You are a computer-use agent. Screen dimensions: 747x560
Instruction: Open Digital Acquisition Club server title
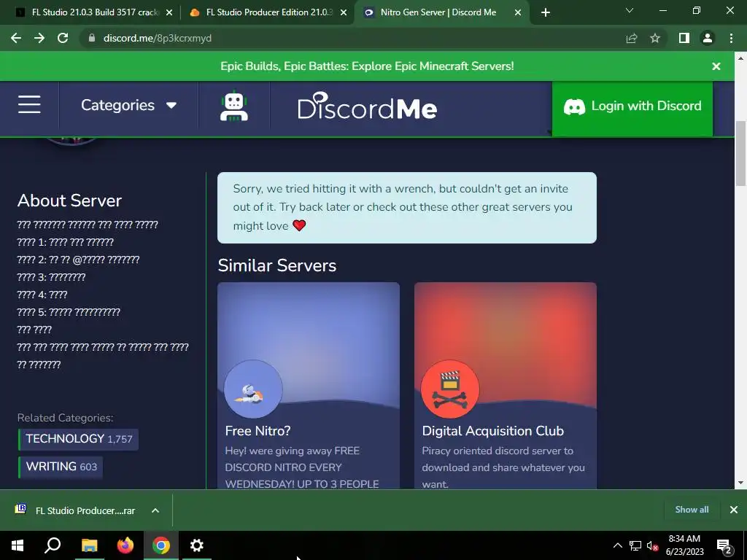[492, 430]
